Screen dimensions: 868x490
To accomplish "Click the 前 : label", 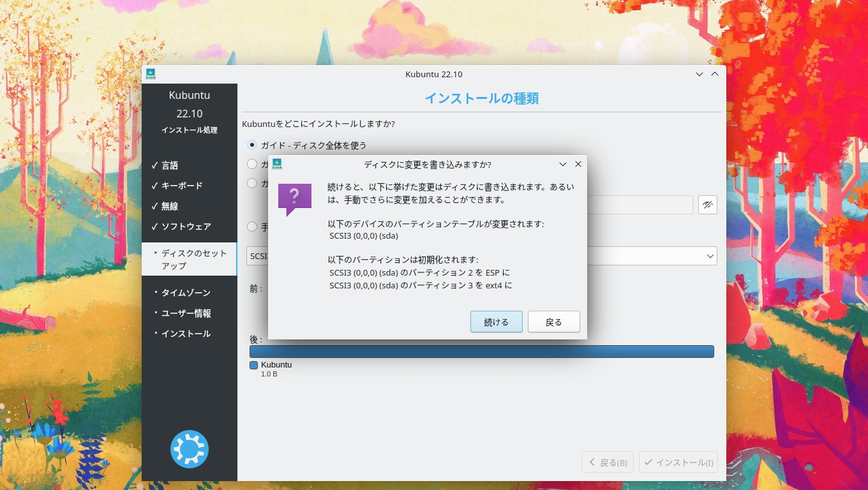I will pyautogui.click(x=256, y=289).
